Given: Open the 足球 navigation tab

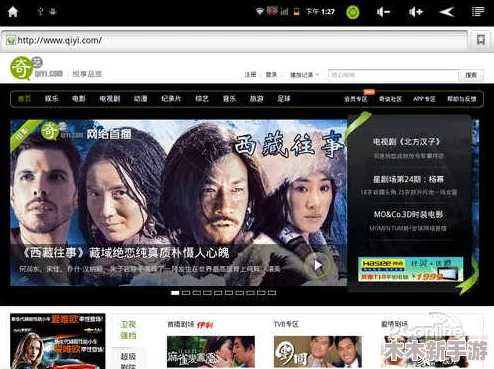Looking at the screenshot, I should (284, 99).
